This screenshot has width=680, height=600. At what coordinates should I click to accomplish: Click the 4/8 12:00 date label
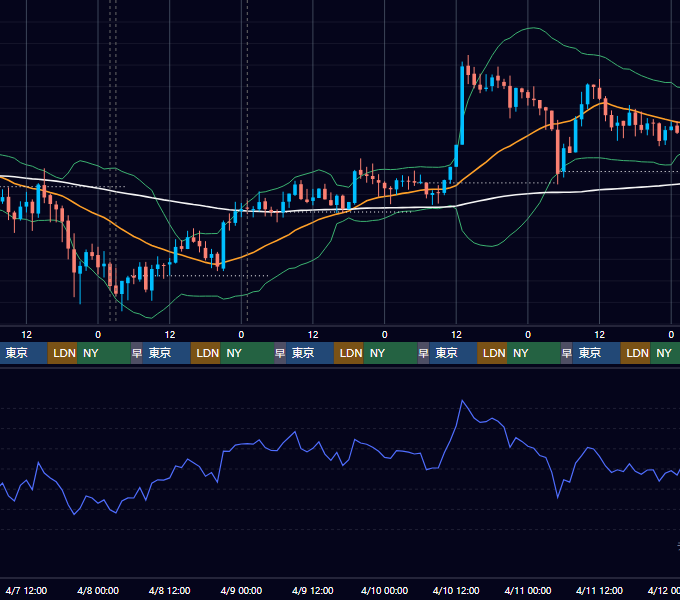click(170, 590)
